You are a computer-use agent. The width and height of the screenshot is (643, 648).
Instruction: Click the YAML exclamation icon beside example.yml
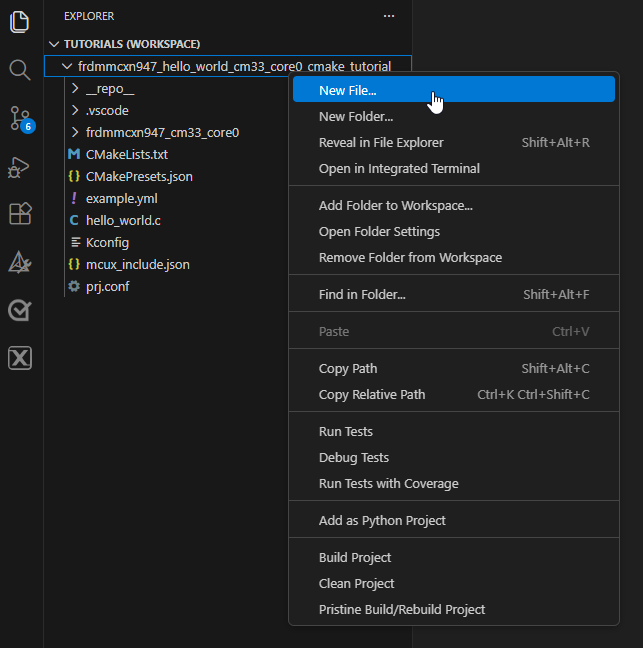pyautogui.click(x=74, y=198)
